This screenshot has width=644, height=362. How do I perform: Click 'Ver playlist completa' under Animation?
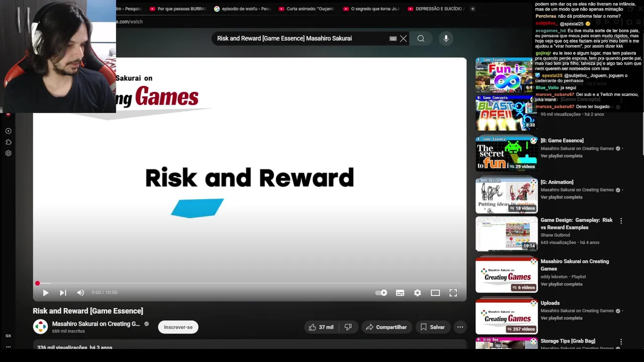[x=561, y=197]
